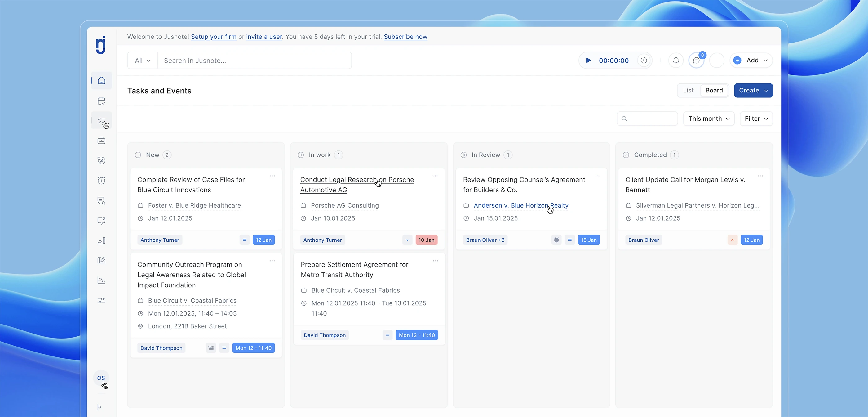
Task: Toggle the In work column status circle
Action: pos(301,155)
